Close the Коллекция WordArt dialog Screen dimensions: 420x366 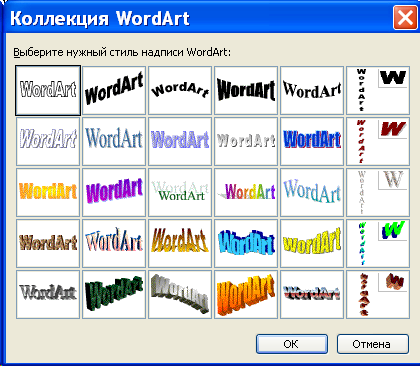click(405, 17)
